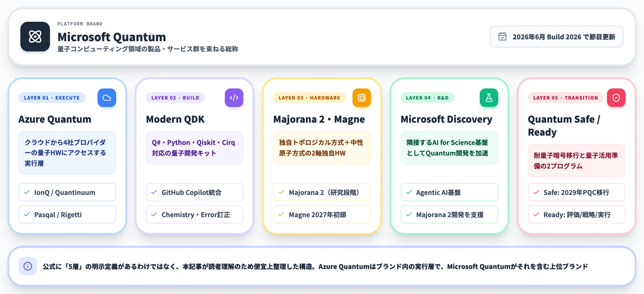Click the Microsoft Quantum atom logo icon
Viewport: 644px width, 294px height.
point(35,37)
